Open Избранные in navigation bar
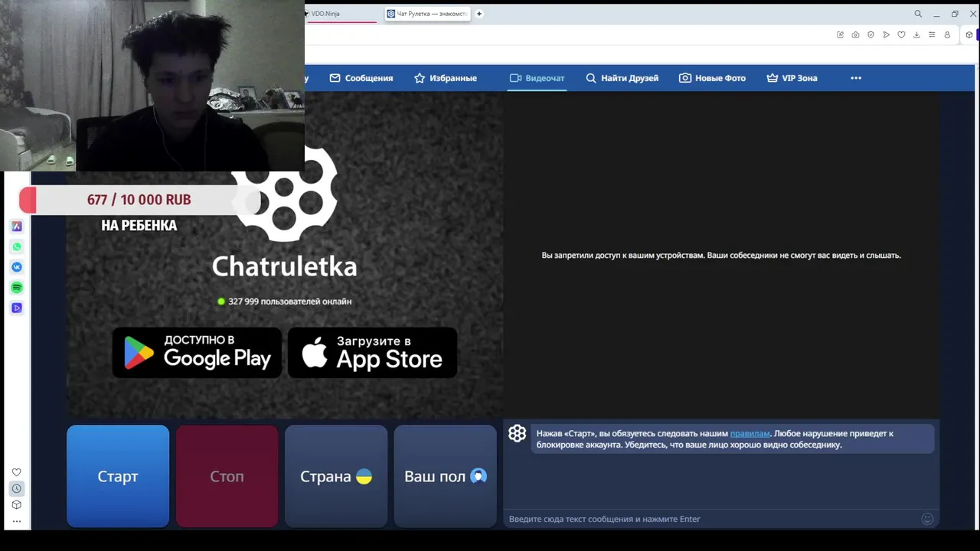 pyautogui.click(x=446, y=78)
